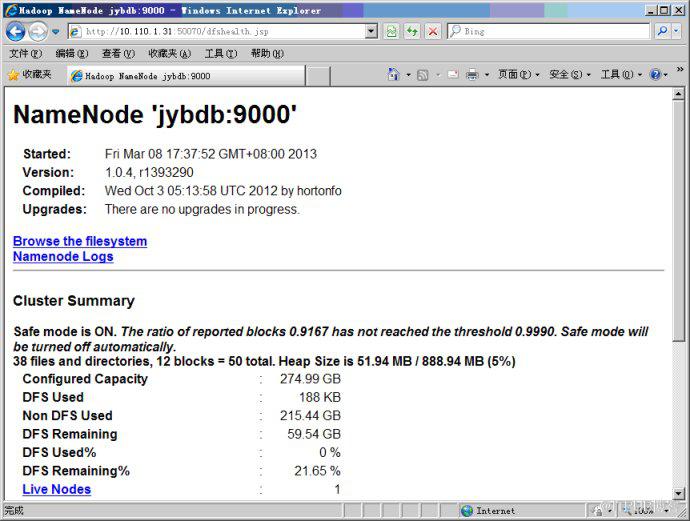Viewport: 690px width, 521px height.
Task: Open the zoom level dropdown in status bar
Action: coord(667,511)
